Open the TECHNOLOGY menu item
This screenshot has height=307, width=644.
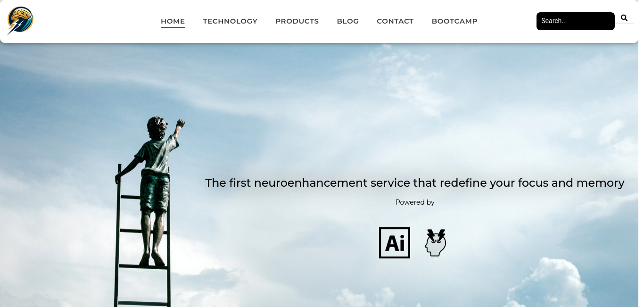230,21
